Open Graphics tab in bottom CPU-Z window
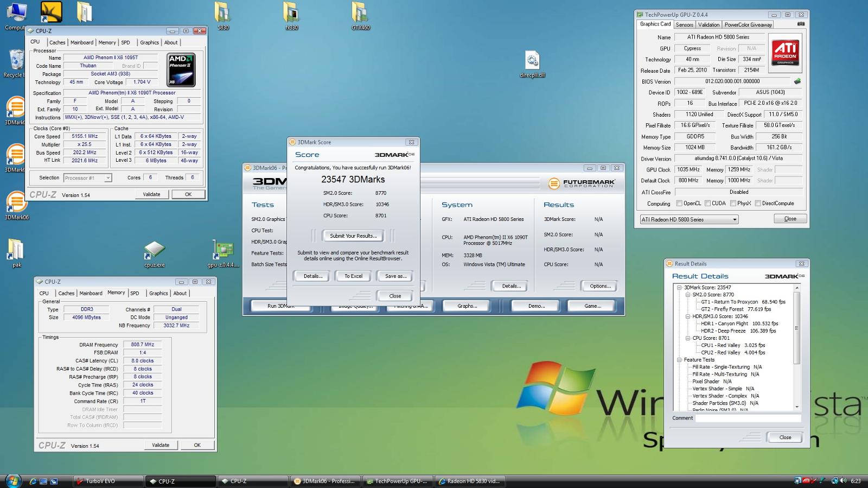 pos(158,294)
